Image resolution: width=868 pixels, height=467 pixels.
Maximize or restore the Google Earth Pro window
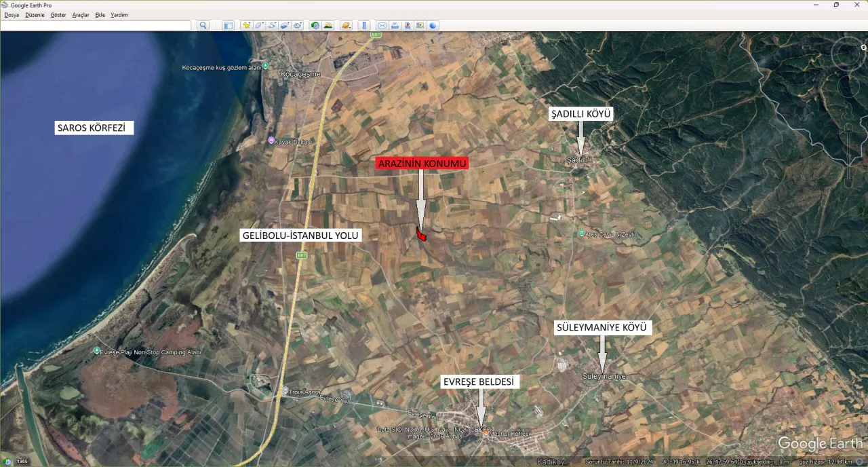click(x=836, y=5)
